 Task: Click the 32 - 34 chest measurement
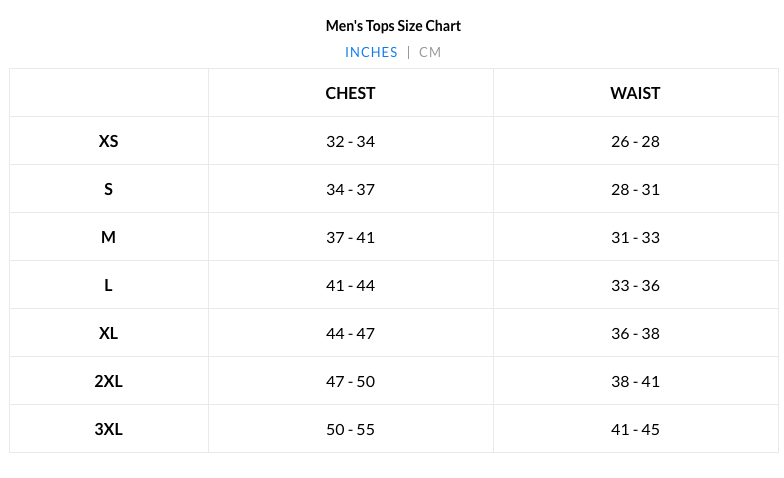(350, 141)
